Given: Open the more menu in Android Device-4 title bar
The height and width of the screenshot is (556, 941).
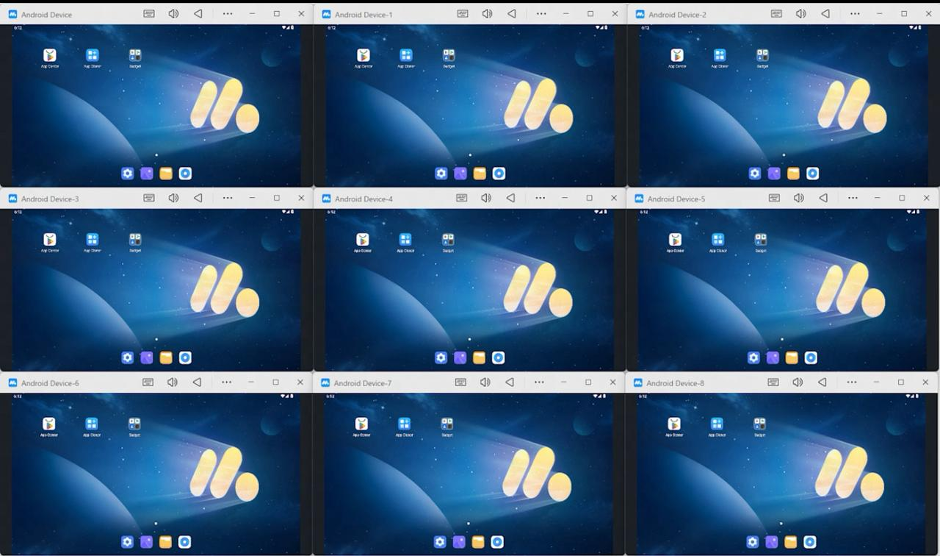Looking at the screenshot, I should tap(540, 198).
